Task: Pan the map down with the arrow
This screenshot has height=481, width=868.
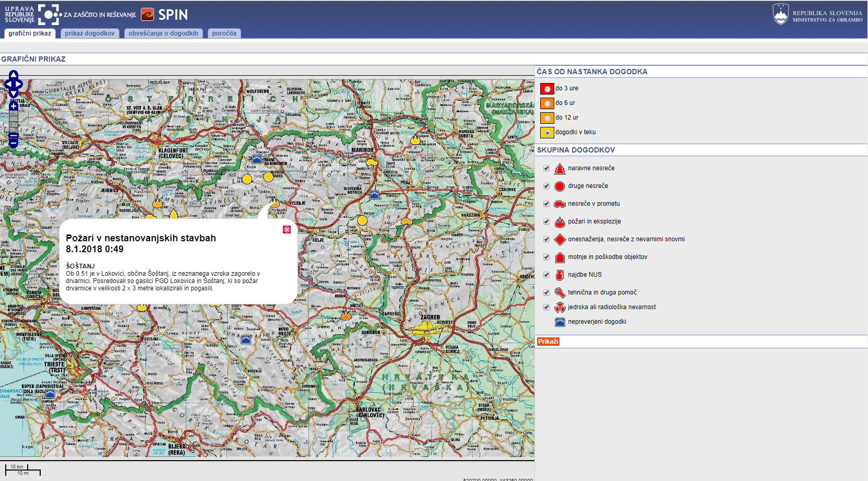Action: (x=14, y=93)
